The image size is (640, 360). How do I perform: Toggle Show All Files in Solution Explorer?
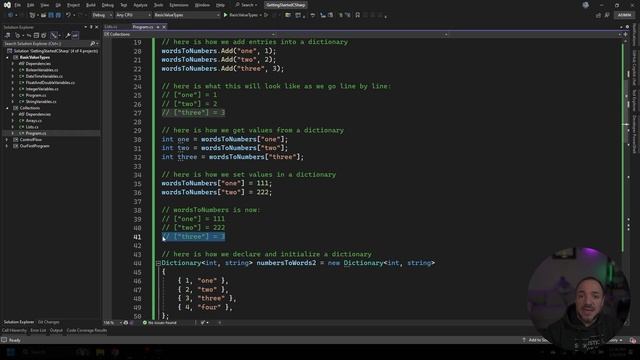[43, 36]
